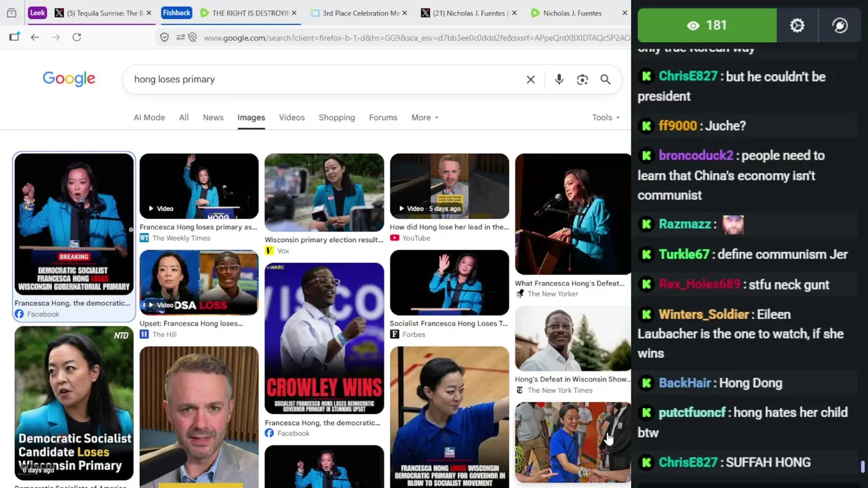Expand the More search filters dropdown
Viewport: 868px width, 488px height.
pos(425,117)
